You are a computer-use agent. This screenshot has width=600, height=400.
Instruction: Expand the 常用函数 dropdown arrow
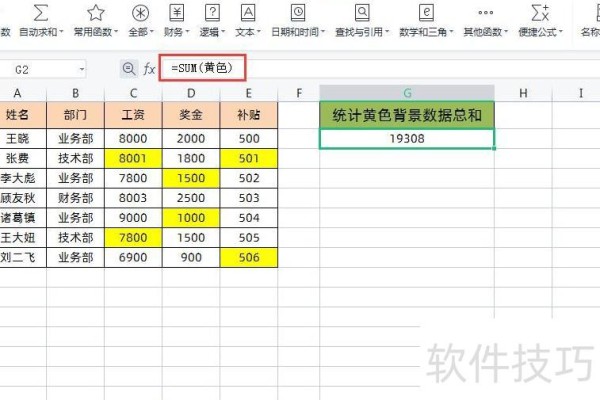(x=116, y=32)
